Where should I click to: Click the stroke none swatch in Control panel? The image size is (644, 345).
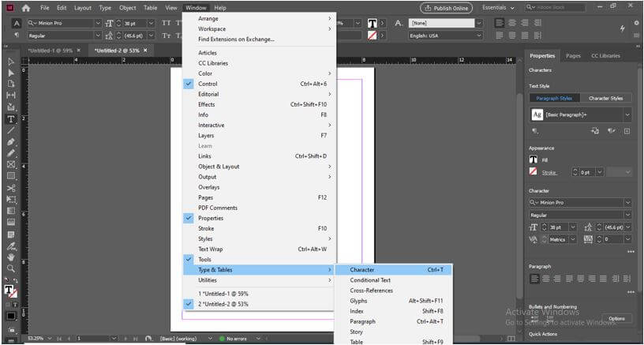(372, 36)
